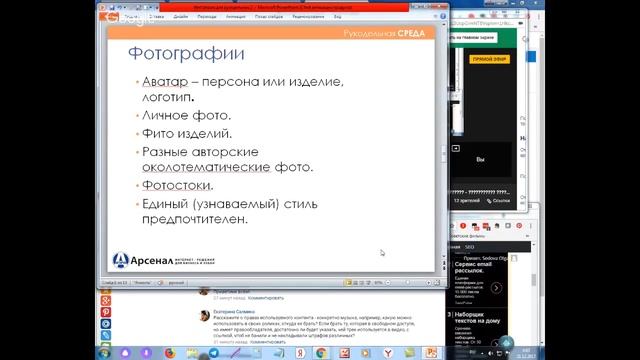
Task: Open Yandex Browser Y icon in taskbar
Action: 388,353
